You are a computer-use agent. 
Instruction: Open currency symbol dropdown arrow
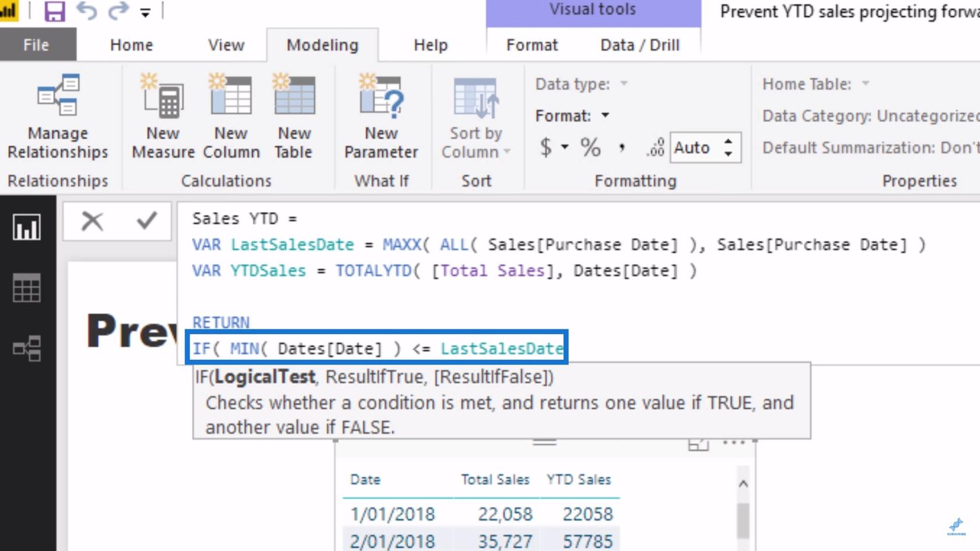click(565, 147)
